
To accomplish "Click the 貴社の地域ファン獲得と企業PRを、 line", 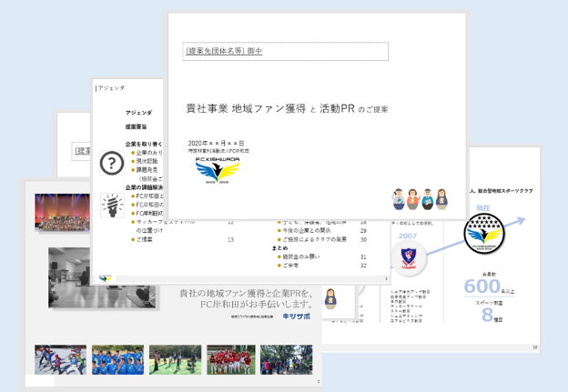I will tap(246, 293).
